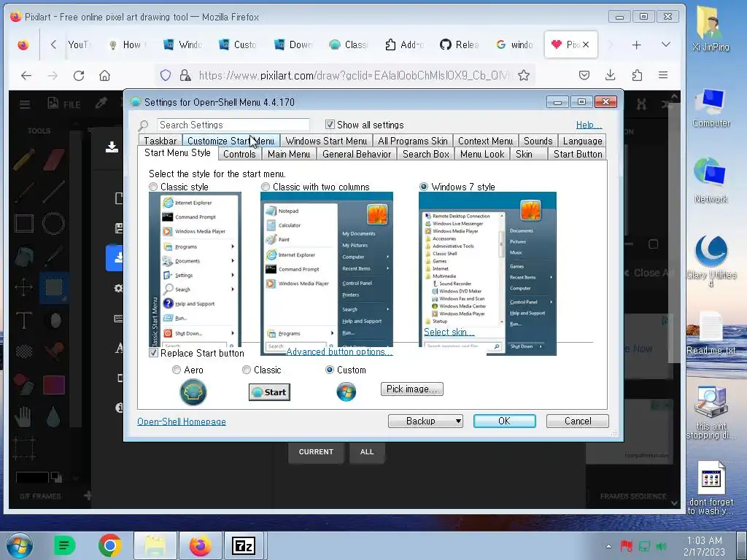Open Computer desktop icon
The image size is (747, 560).
coord(711,108)
